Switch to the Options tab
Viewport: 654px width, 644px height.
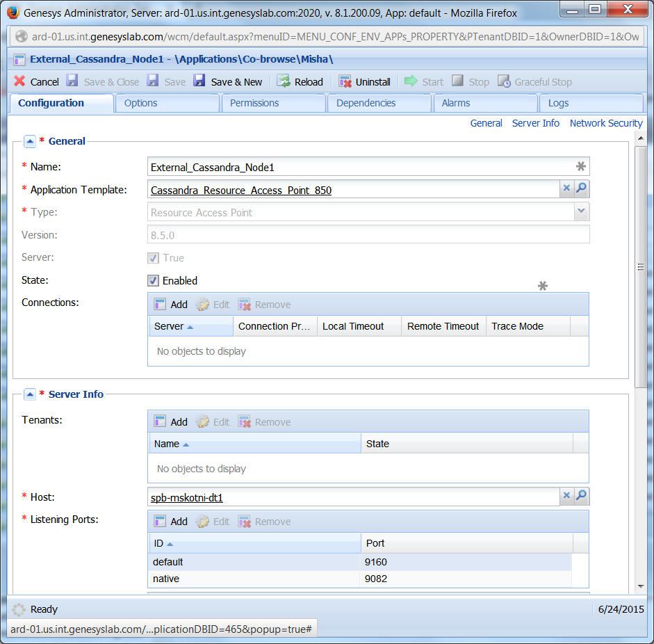point(167,103)
